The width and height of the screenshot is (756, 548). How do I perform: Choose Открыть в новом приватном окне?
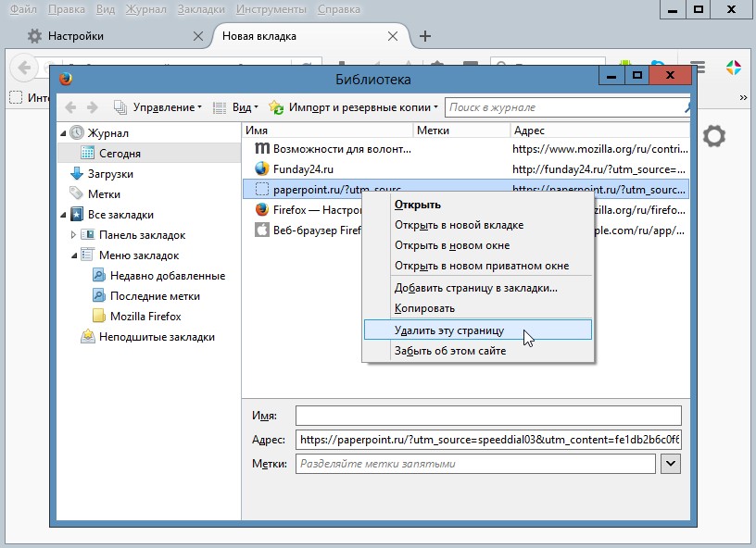pos(478,266)
